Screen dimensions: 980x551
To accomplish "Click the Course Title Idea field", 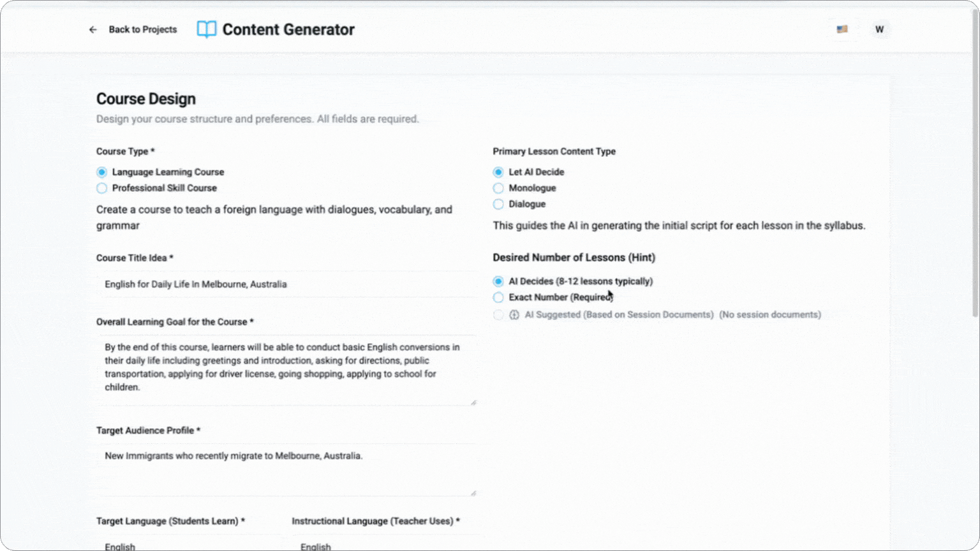I will tap(286, 284).
